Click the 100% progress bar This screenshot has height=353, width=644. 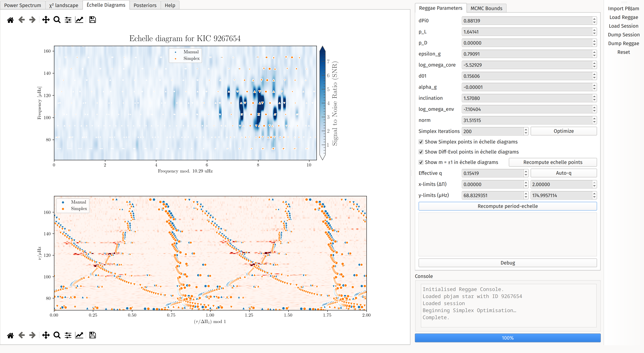tap(507, 338)
